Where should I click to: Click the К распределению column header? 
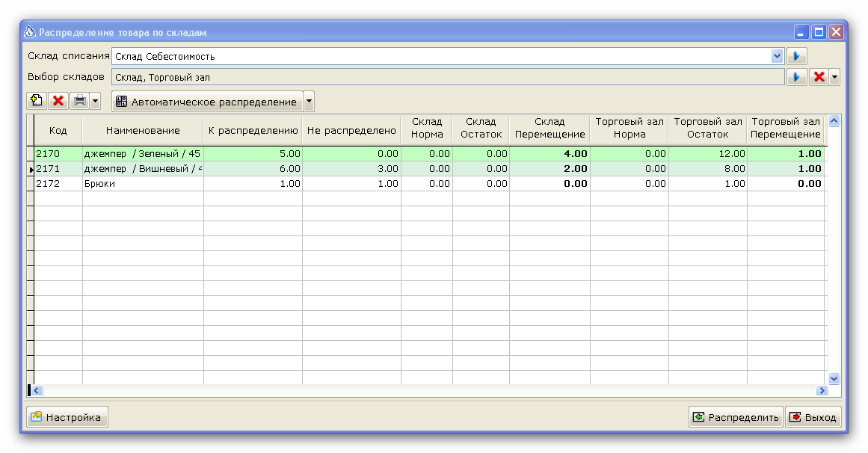[253, 131]
